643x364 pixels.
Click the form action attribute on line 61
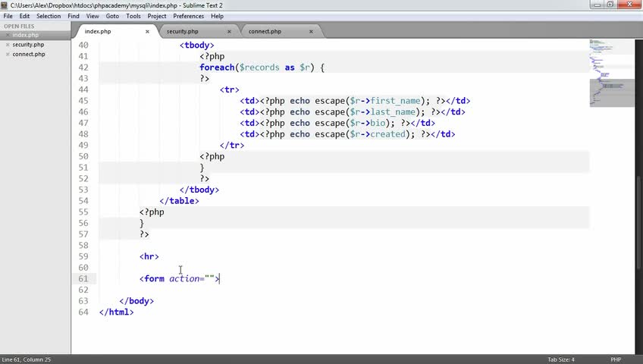[x=184, y=279]
